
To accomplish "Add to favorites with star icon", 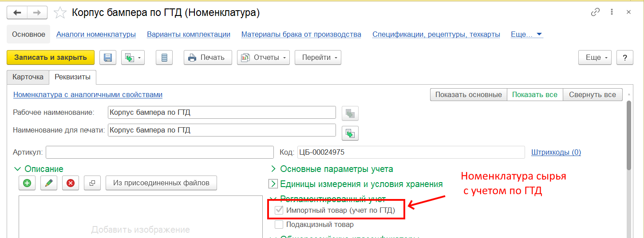I will [x=60, y=13].
